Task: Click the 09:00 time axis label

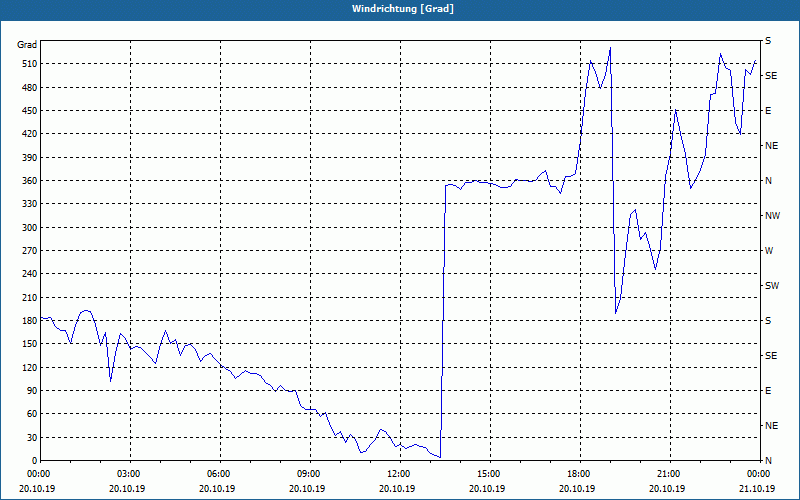Action: point(308,474)
